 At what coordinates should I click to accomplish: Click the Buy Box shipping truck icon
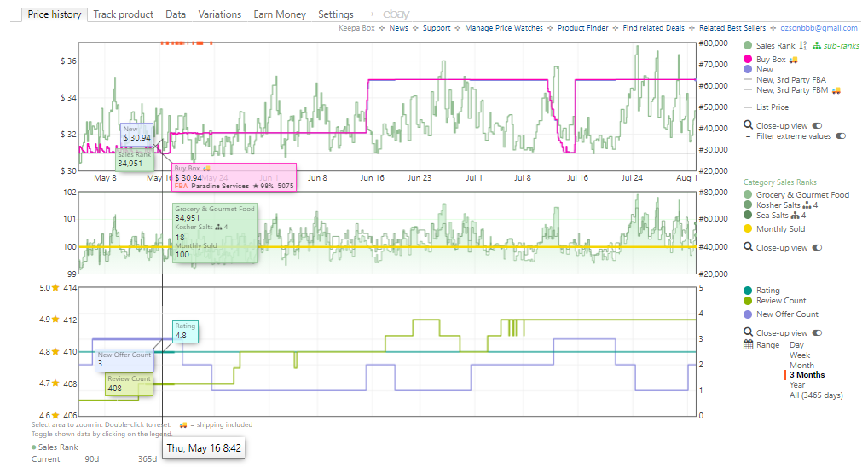point(793,59)
